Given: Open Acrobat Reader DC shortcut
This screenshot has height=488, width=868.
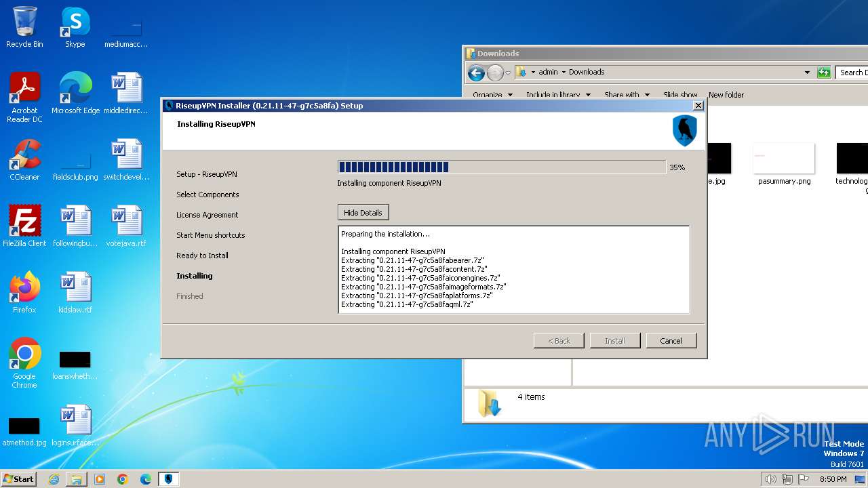Looking at the screenshot, I should pos(24,97).
